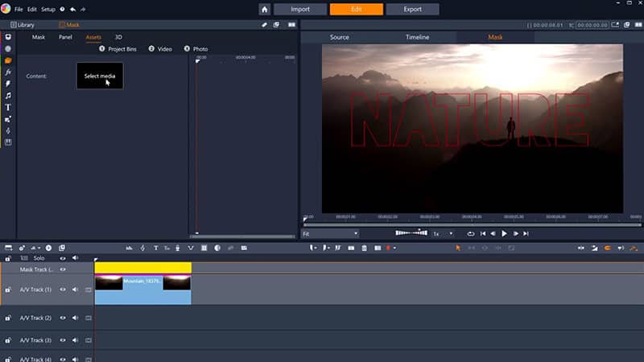Screen dimensions: 644x362
Task: Click the Home icon button
Action: 265,9
